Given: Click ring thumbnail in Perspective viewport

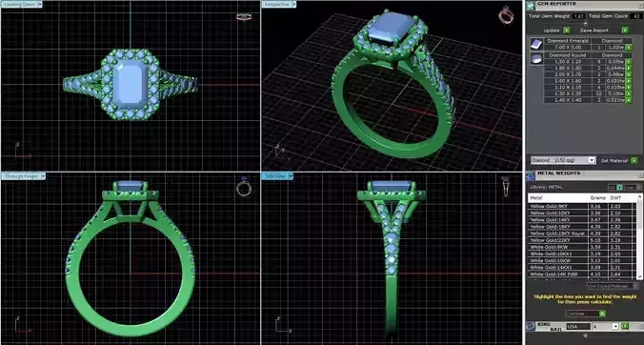Looking at the screenshot, I should [x=506, y=15].
